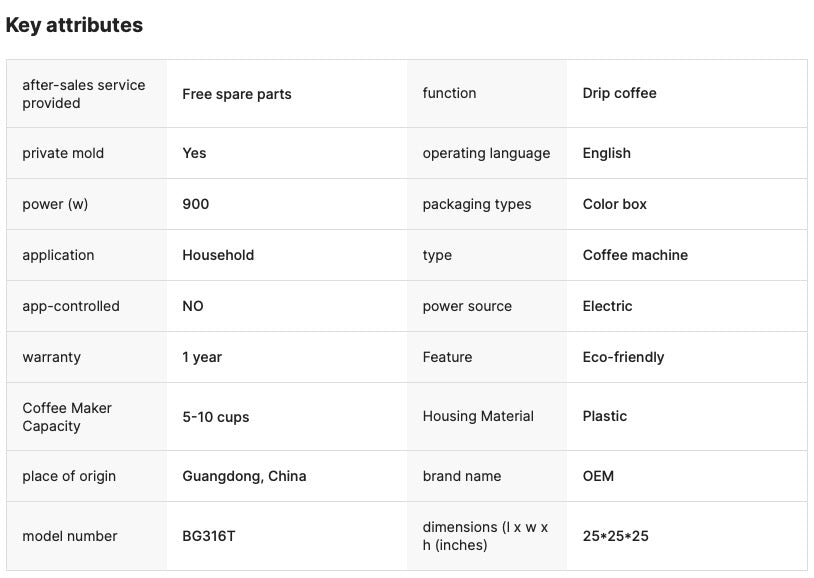This screenshot has width=814, height=578.
Task: Click the 1 year warranty value
Action: tap(202, 357)
